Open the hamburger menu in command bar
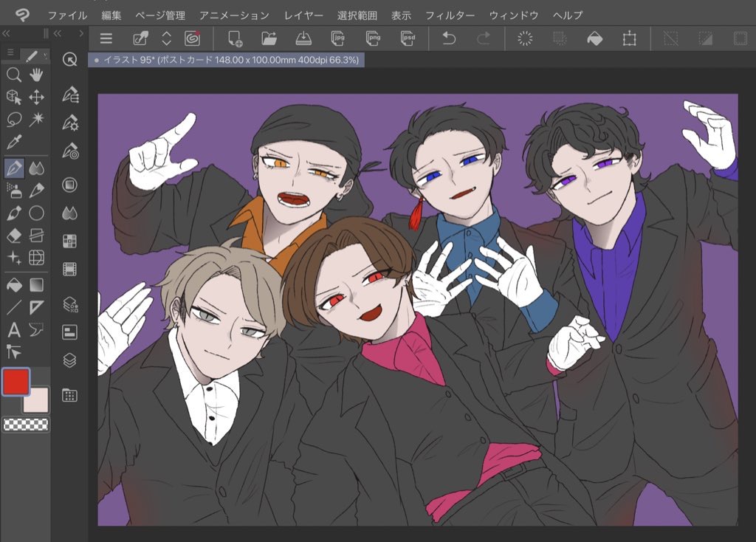 (106, 38)
